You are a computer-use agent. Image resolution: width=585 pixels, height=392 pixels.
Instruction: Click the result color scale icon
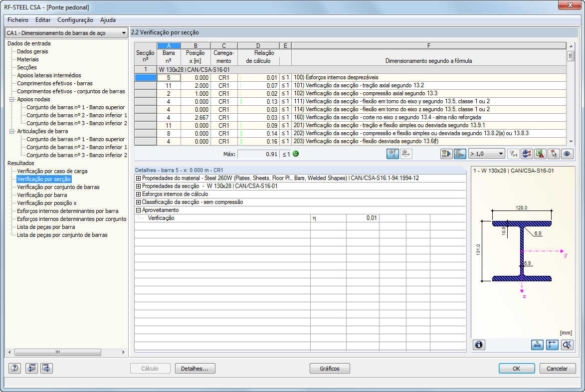pos(527,154)
